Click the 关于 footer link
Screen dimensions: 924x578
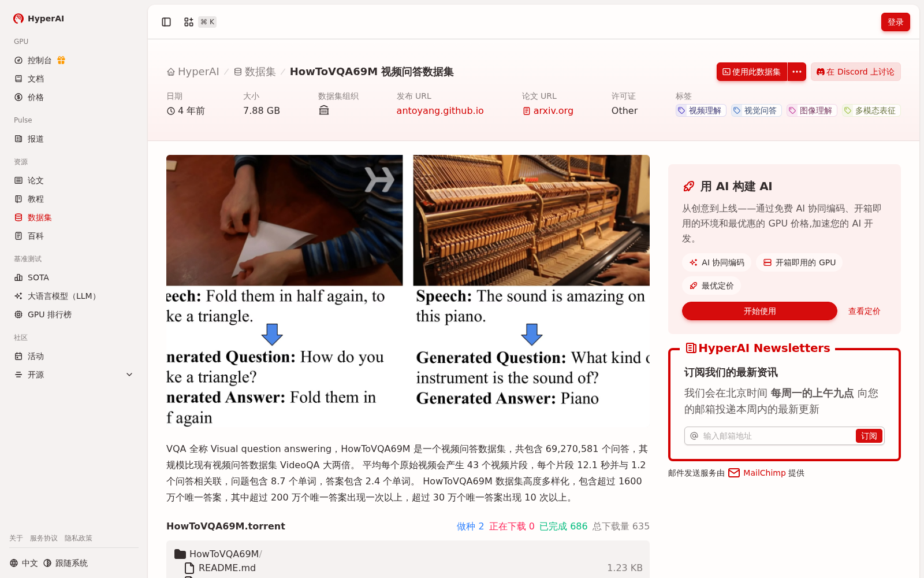tap(16, 538)
